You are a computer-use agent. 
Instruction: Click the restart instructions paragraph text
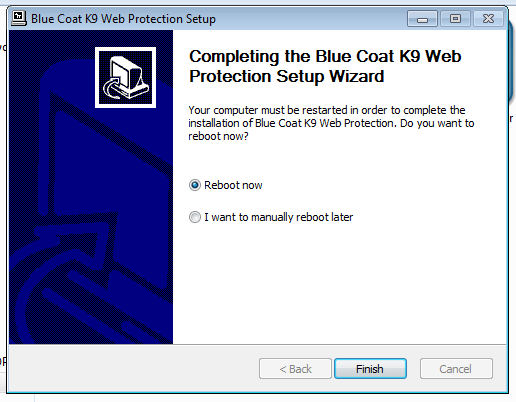click(x=331, y=123)
